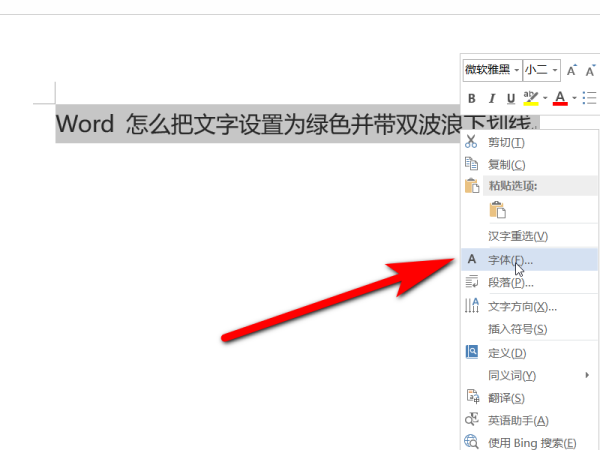Expand font color dropdown arrow
This screenshot has height=450, width=600.
(574, 98)
